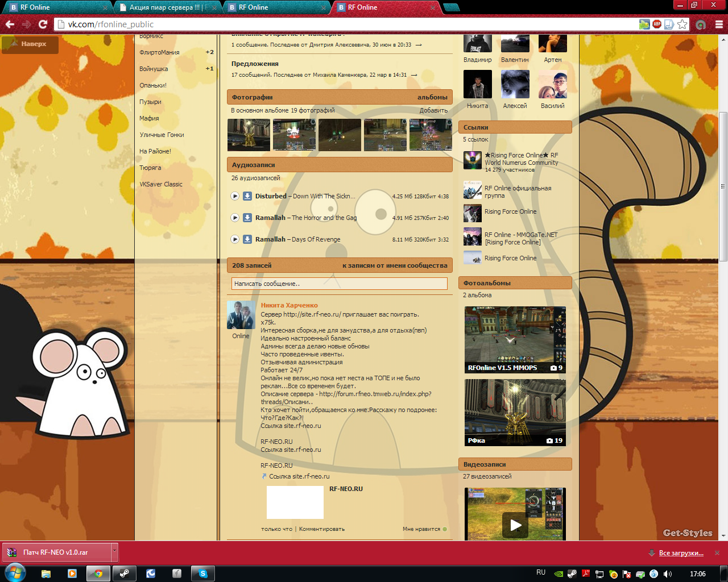Open the Action Center flag tray icon

pyautogui.click(x=627, y=574)
